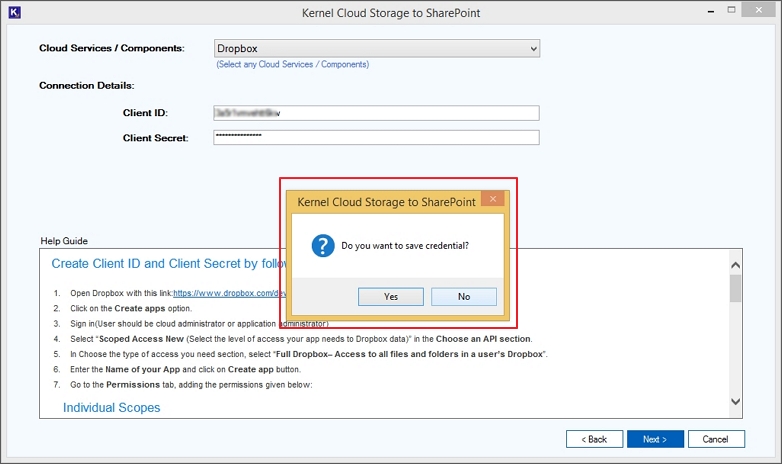The height and width of the screenshot is (464, 782).
Task: Click the 'Create Client ID and Client Secret' heading
Action: (x=169, y=263)
